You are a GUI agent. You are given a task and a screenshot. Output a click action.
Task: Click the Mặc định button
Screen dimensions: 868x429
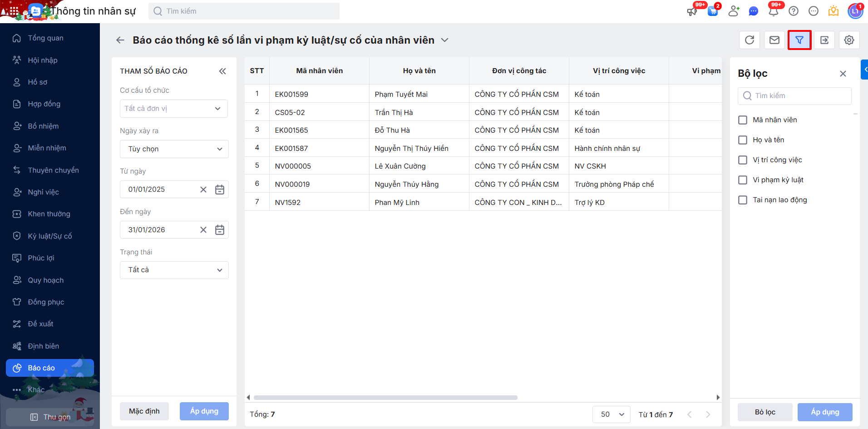pos(144,411)
